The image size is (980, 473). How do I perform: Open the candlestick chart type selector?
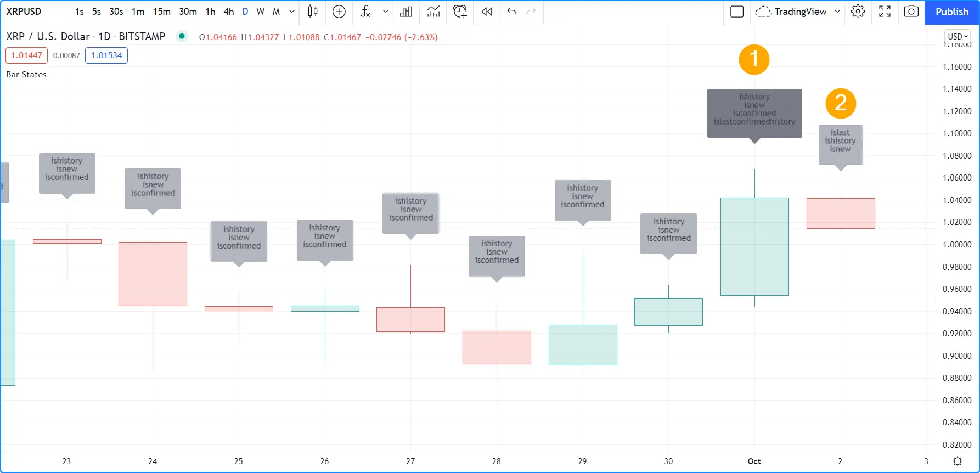point(313,12)
